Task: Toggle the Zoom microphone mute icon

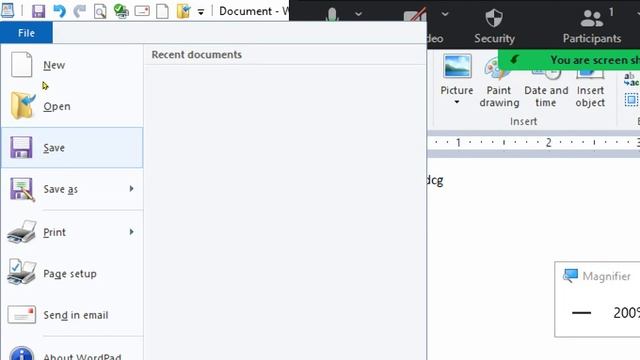Action: 332,16
